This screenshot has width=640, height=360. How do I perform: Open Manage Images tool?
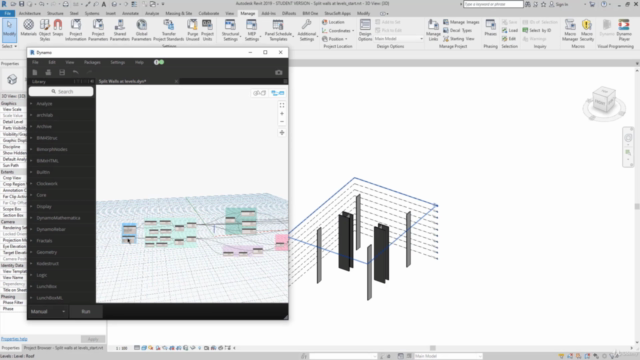[461, 22]
